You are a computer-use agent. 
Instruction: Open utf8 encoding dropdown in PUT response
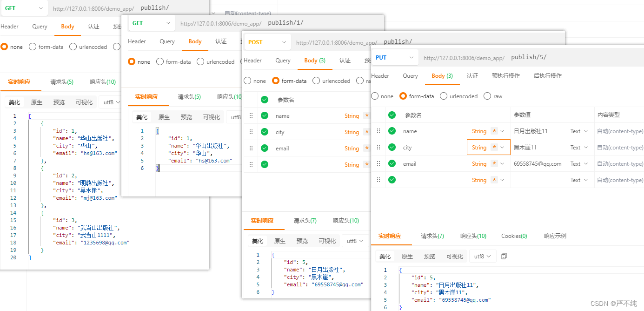click(x=483, y=257)
